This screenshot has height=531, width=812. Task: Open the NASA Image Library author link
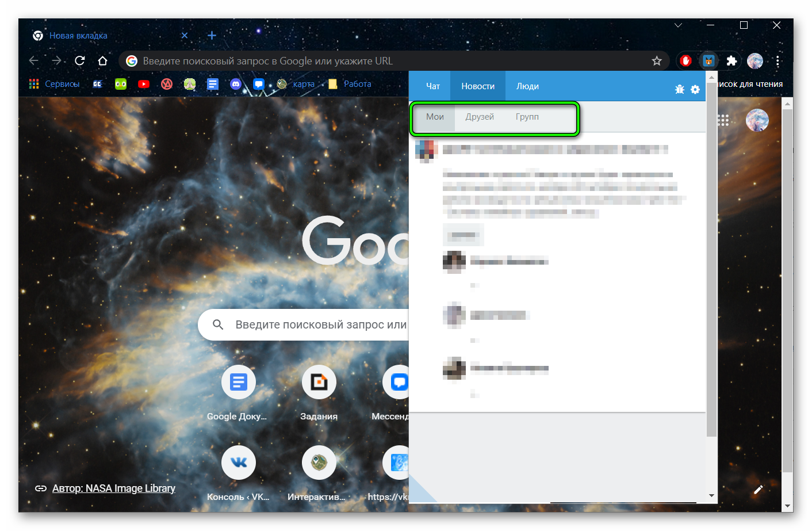[x=113, y=488]
